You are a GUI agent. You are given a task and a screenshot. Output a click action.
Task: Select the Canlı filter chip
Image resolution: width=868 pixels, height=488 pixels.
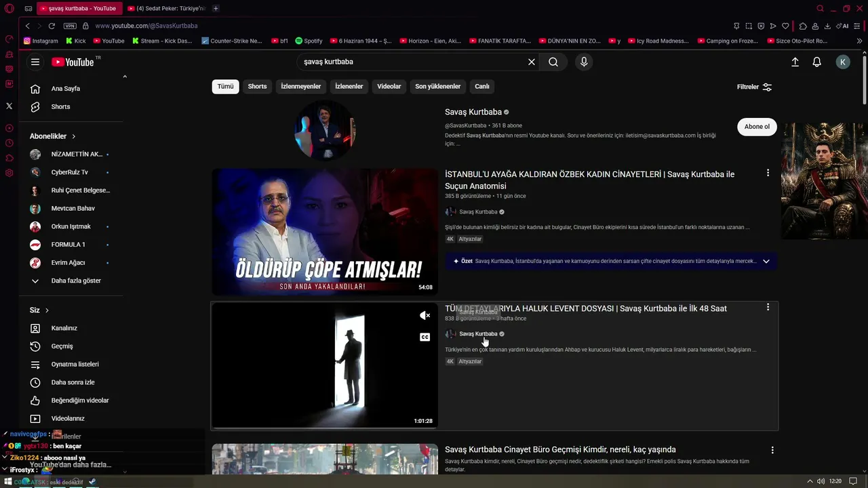pos(482,86)
